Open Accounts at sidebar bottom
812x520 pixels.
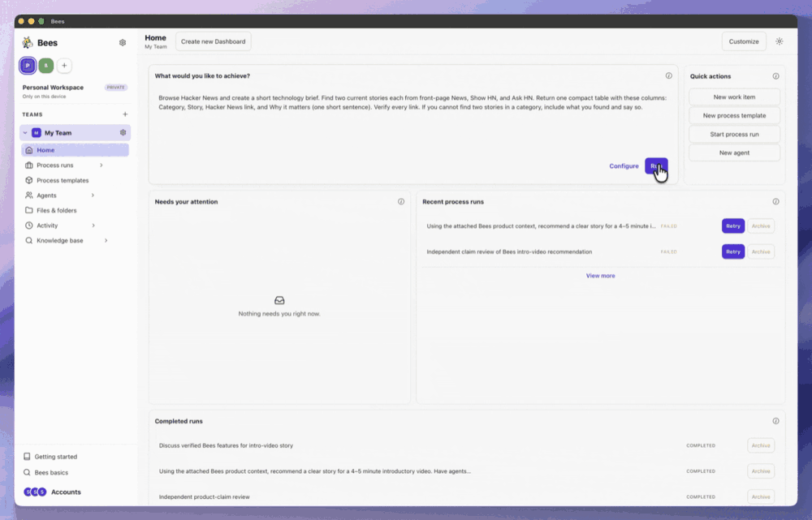click(x=52, y=492)
